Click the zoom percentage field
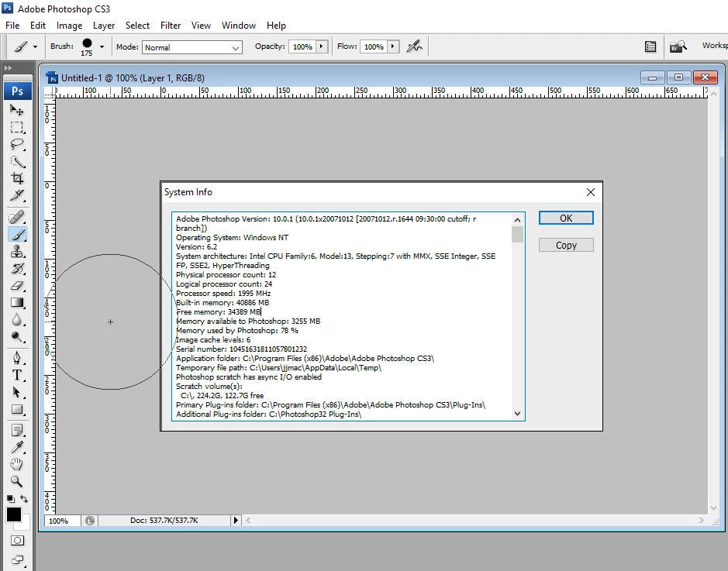Screen dimensions: 728x571 click(62, 521)
